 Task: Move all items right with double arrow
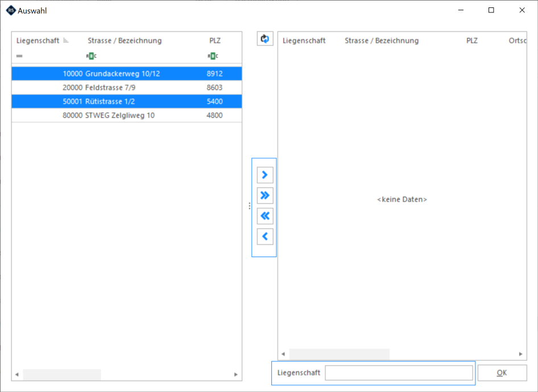265,195
